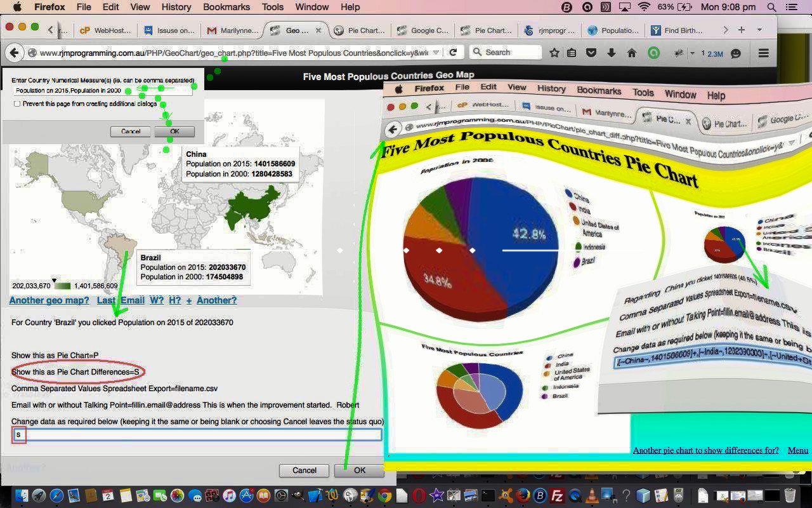The image size is (812, 508).
Task: Open iTunes from the Dock
Action: (229, 495)
